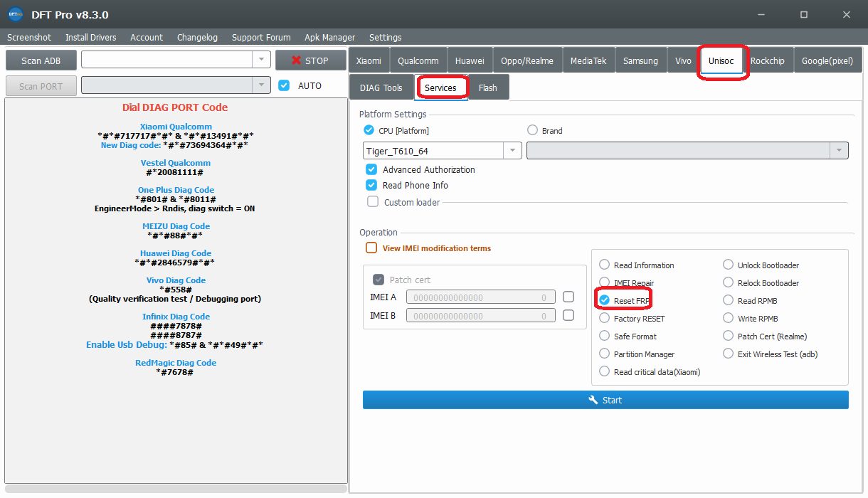Enable the IMEI B checkbox
This screenshot has height=498, width=868.
tap(568, 314)
